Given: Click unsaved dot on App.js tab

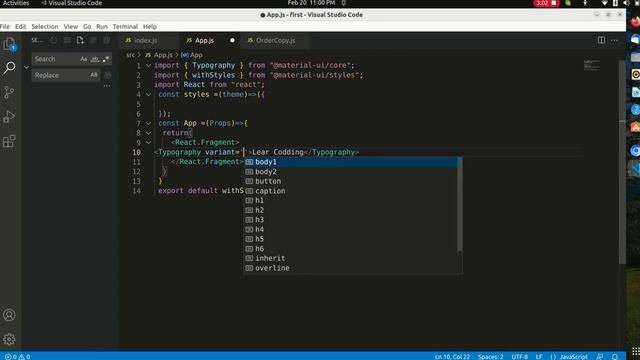Looking at the screenshot, I should click(x=232, y=40).
